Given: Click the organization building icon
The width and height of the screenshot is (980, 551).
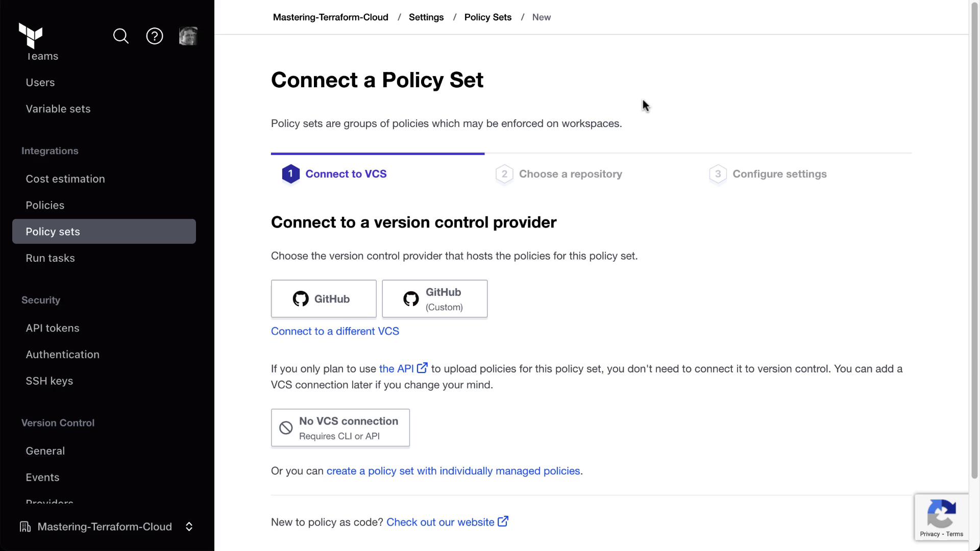Looking at the screenshot, I should tap(25, 527).
